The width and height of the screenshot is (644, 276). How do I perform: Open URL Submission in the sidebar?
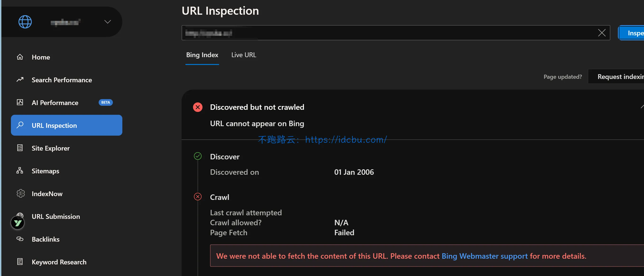point(56,216)
